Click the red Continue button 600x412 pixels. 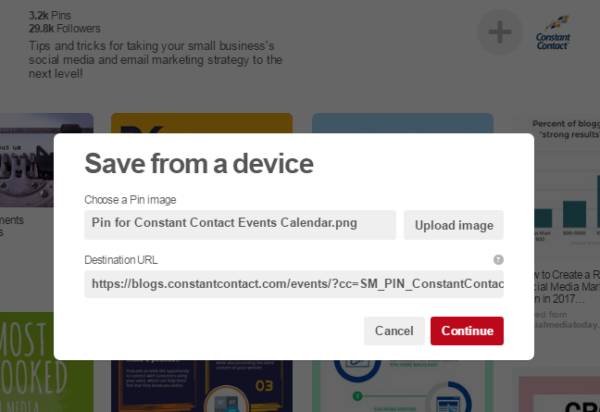(467, 331)
